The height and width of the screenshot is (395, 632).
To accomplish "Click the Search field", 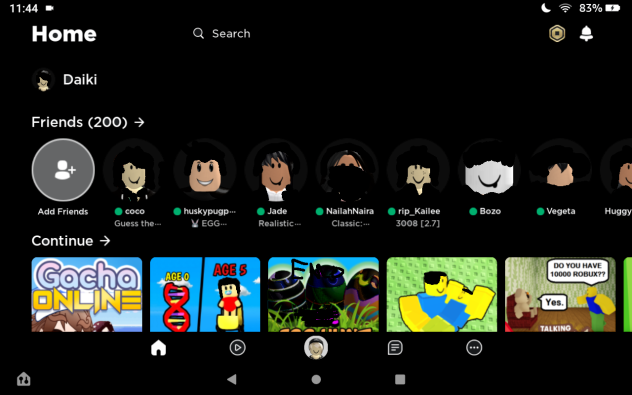I will [222, 33].
